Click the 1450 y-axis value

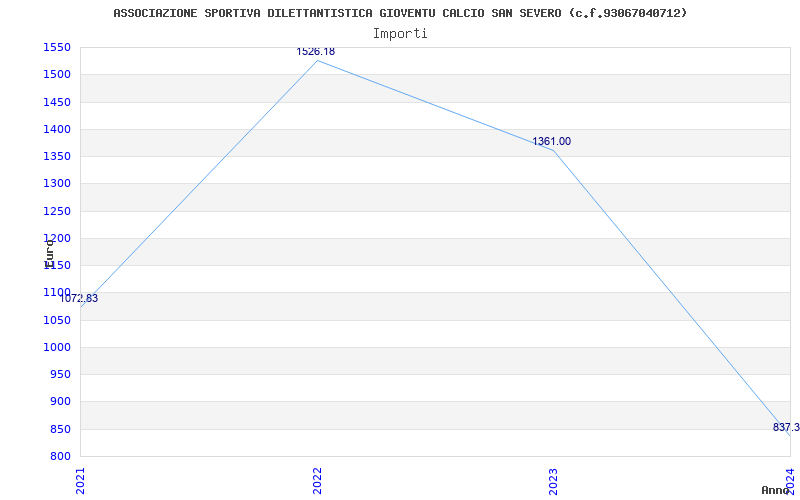coord(56,103)
